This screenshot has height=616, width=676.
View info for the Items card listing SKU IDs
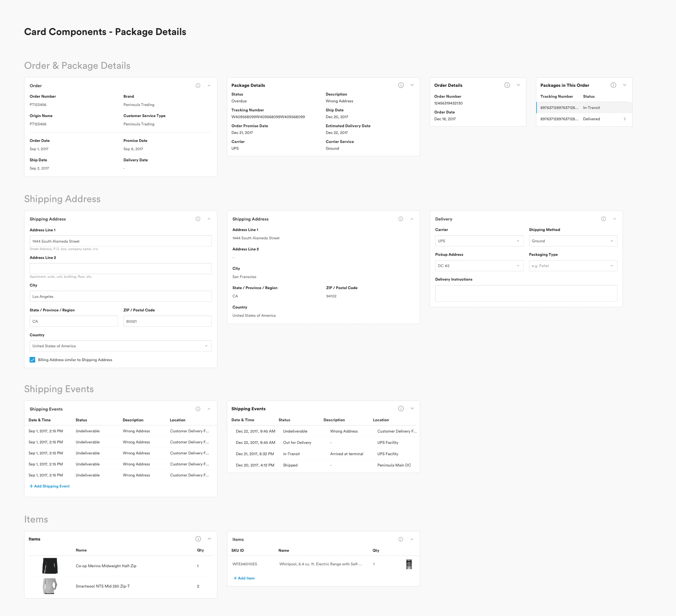[x=401, y=539]
